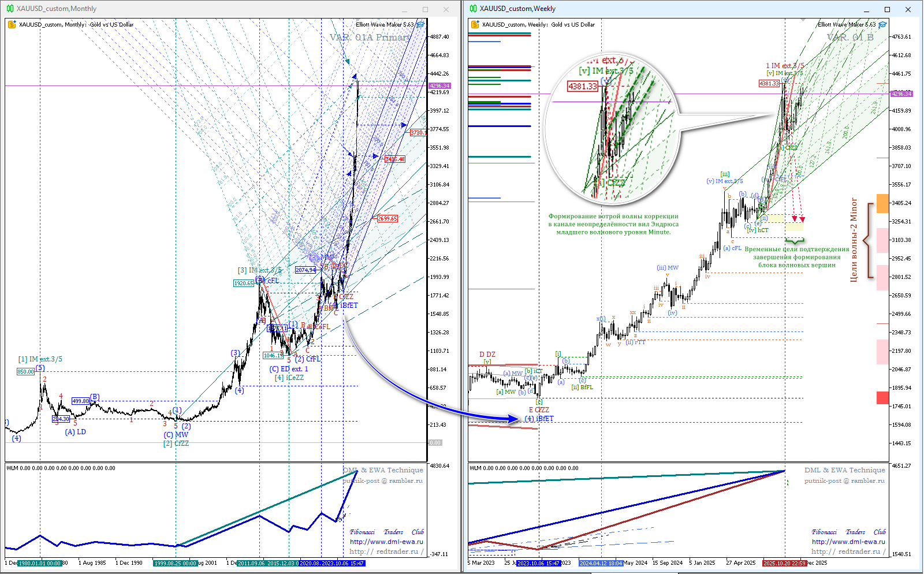The image size is (924, 574).
Task: Click the Monthly chart window candlestick icon
Action: [x=10, y=9]
